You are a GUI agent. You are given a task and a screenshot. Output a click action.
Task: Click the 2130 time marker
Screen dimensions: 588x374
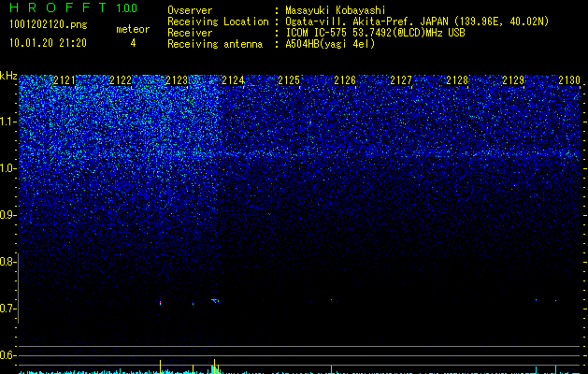[569, 80]
